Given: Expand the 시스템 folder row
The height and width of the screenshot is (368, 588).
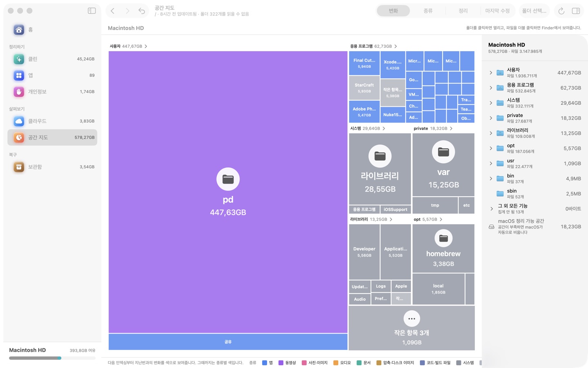Looking at the screenshot, I should (x=491, y=103).
